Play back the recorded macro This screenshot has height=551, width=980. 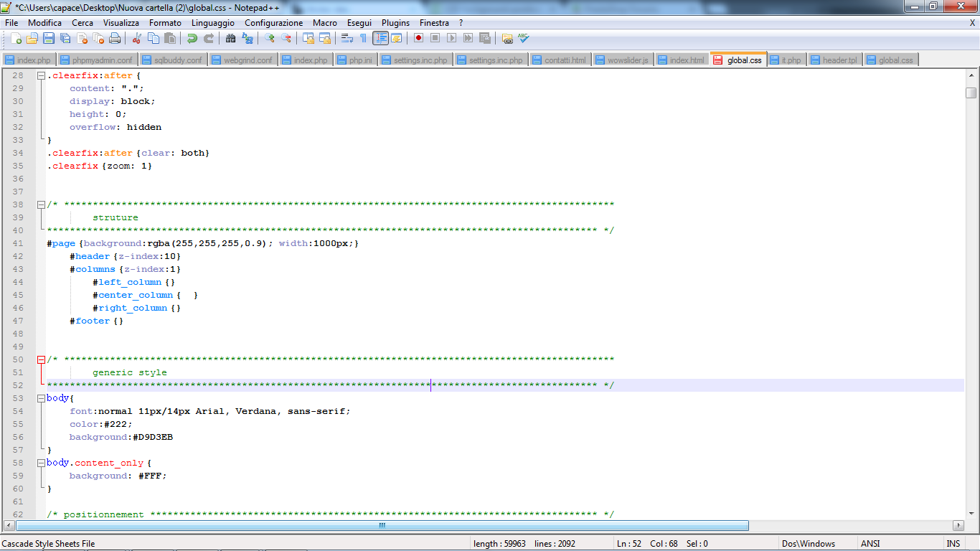pos(451,39)
